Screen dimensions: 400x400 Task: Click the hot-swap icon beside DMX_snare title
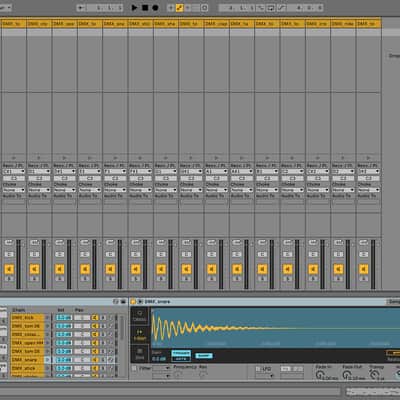click(140, 301)
